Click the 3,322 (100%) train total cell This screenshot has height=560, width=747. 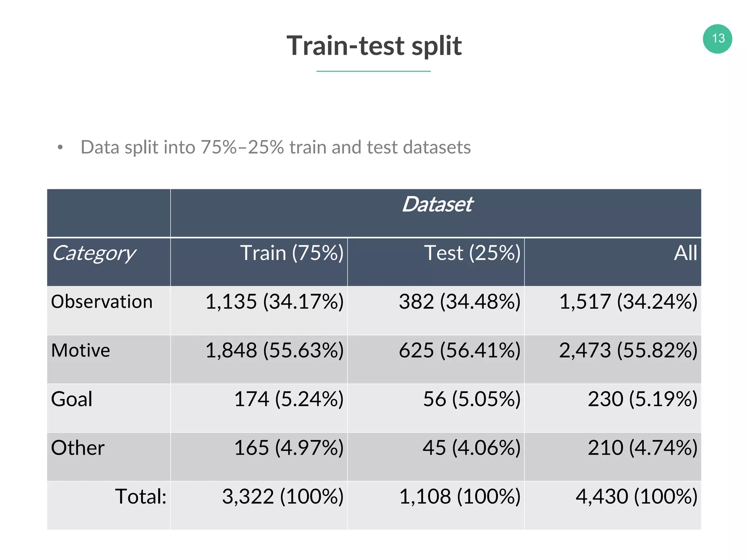coord(283,497)
